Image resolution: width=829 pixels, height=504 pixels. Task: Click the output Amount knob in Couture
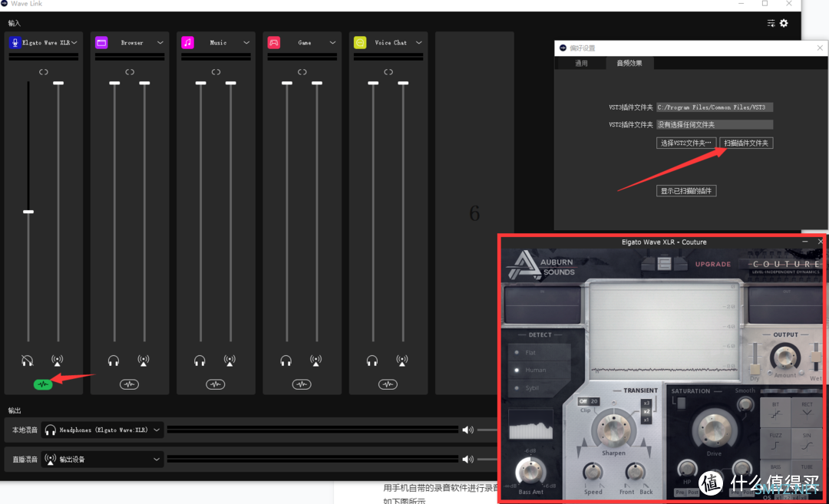tap(785, 357)
